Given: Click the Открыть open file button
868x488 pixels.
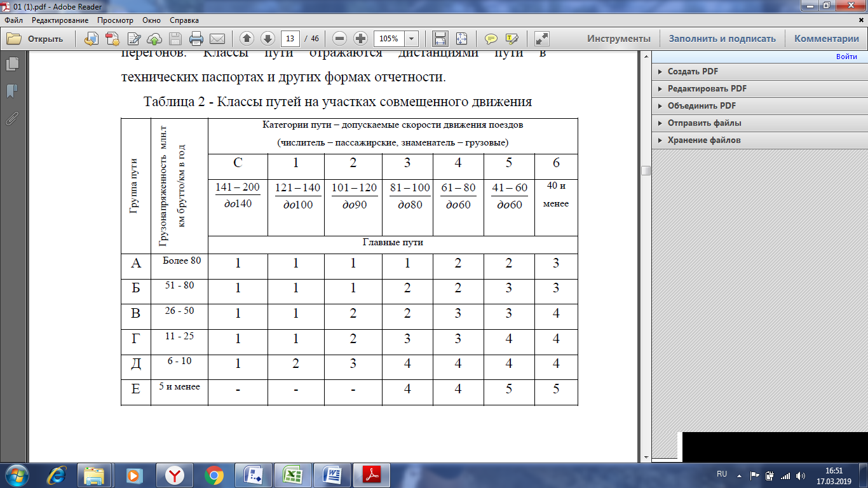Looking at the screenshot, I should (36, 39).
